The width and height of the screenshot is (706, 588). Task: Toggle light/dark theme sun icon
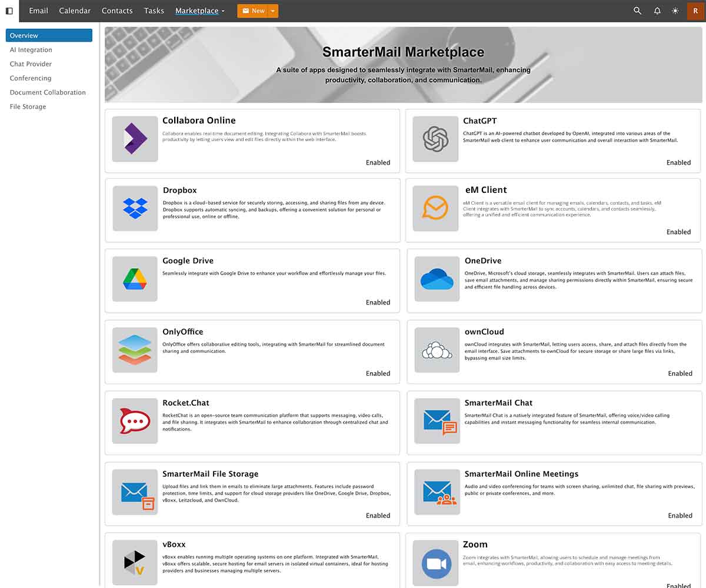pyautogui.click(x=675, y=11)
